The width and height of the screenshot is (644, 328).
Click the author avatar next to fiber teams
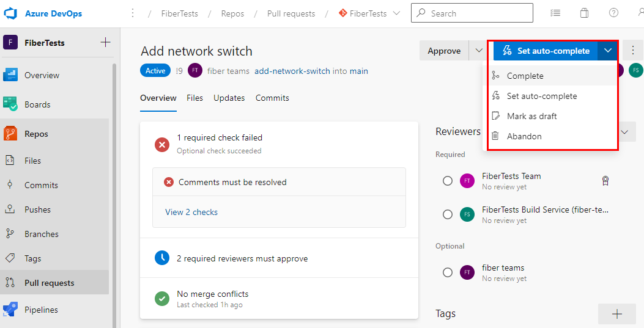click(x=195, y=70)
